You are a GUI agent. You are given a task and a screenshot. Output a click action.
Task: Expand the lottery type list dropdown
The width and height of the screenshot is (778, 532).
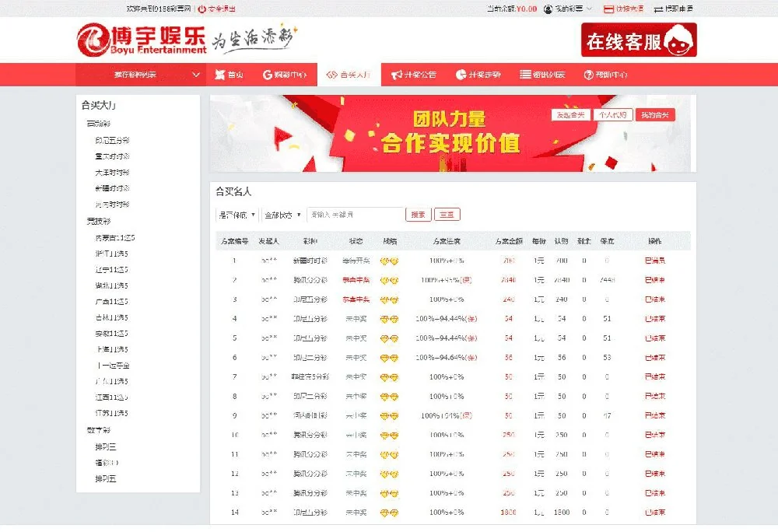click(x=195, y=75)
